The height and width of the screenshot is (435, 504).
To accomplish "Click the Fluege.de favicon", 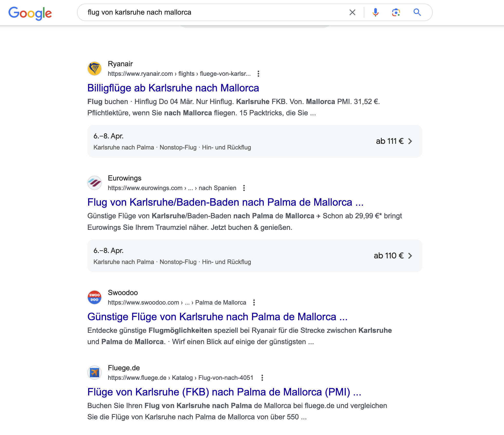I will 95,373.
